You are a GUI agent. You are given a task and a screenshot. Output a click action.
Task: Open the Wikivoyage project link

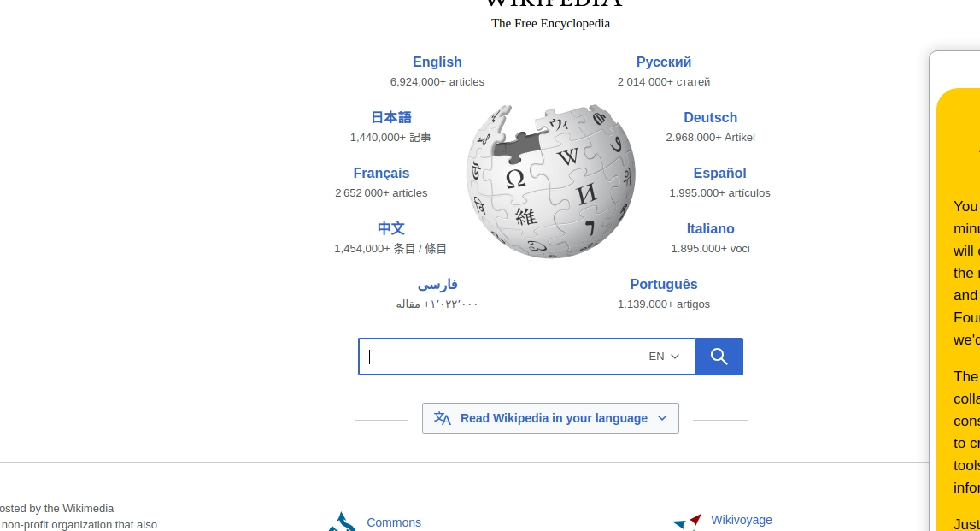742,521
